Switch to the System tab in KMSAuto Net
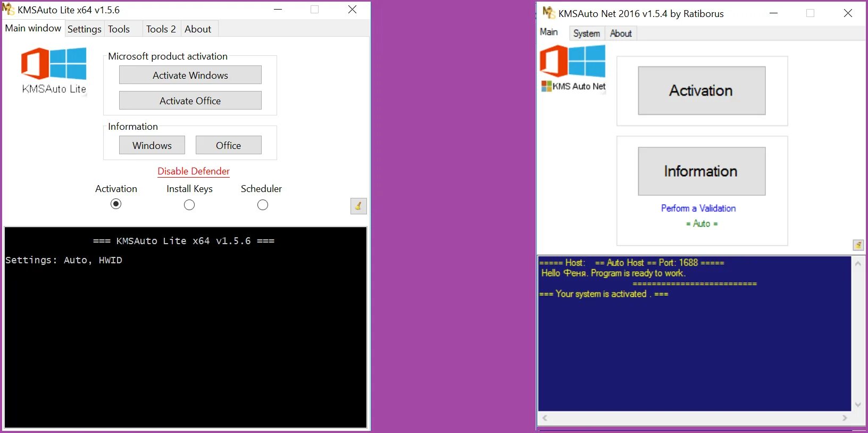Screen dimensions: 868x433 (x=587, y=34)
